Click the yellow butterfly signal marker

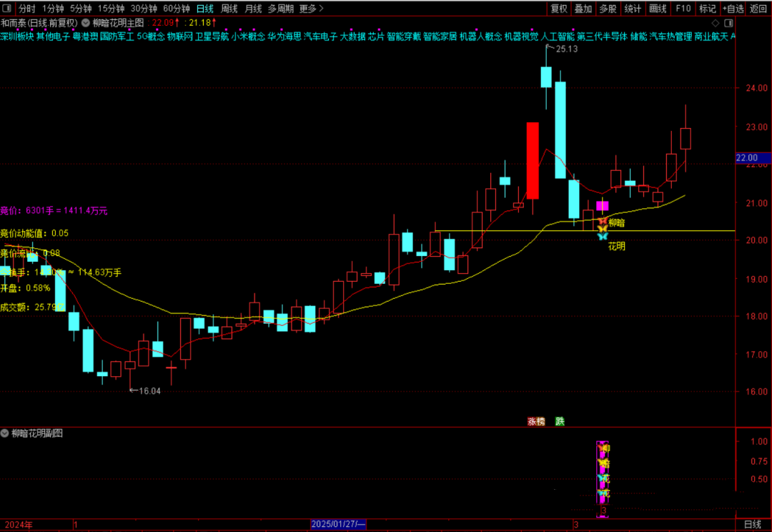coord(603,229)
